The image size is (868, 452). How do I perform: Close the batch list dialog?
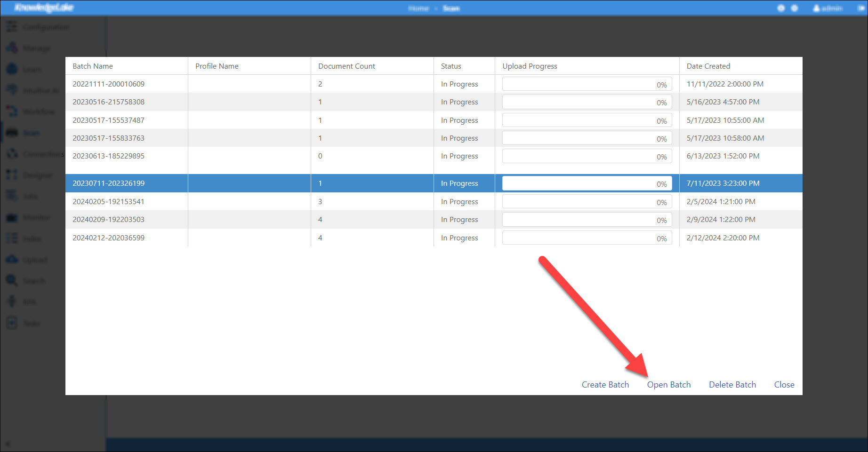tap(784, 385)
